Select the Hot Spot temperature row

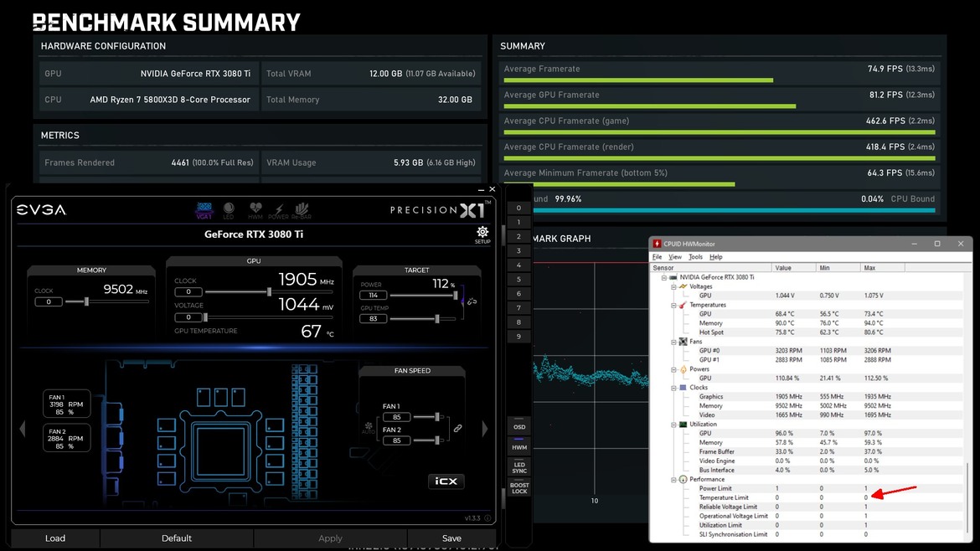[809, 332]
